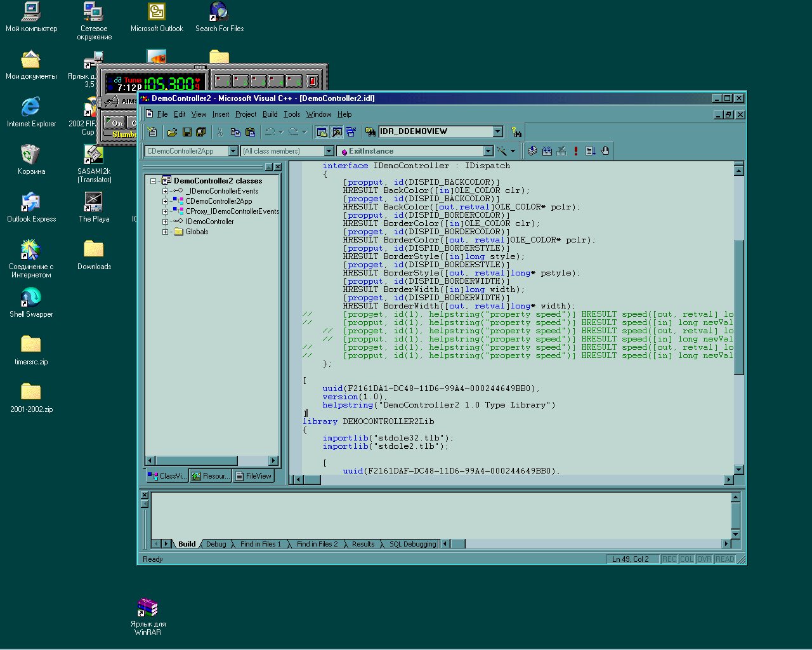
Task: Open the Undo history dropdown arrow
Action: (x=280, y=132)
